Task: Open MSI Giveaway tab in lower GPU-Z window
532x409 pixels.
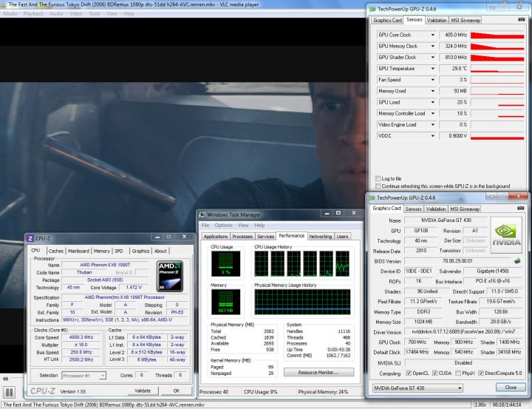Action: (465, 209)
